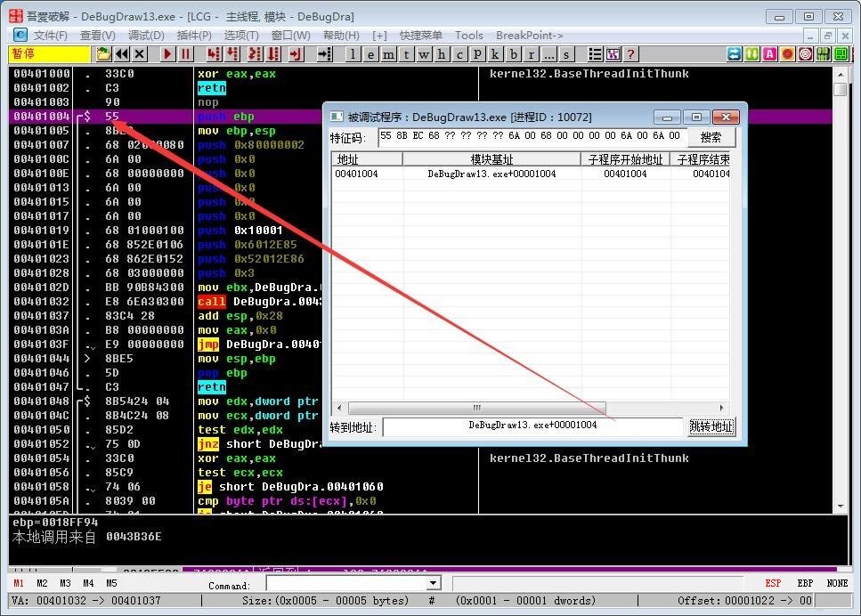This screenshot has width=861, height=616.
Task: Click the red question mark help icon
Action: click(x=631, y=53)
